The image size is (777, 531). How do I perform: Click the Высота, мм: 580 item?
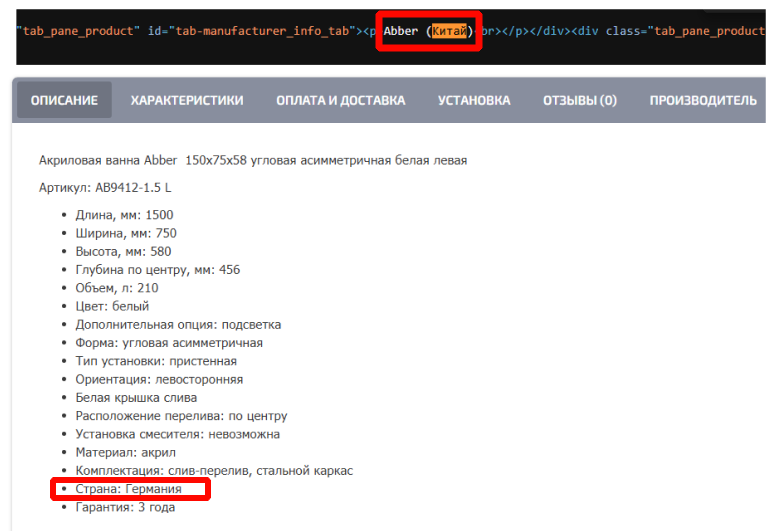tap(123, 252)
